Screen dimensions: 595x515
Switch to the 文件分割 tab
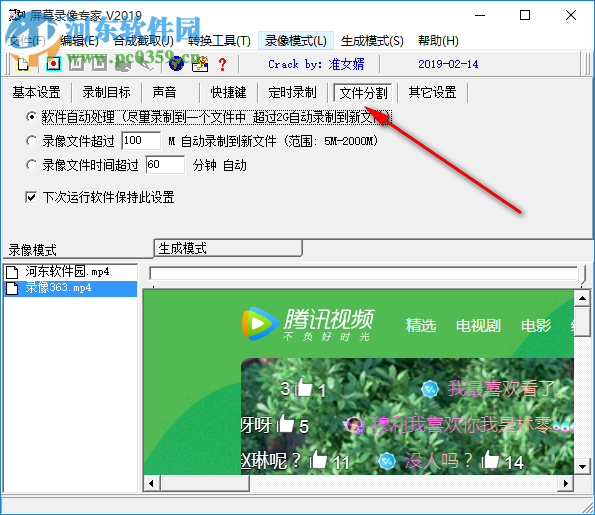[364, 93]
